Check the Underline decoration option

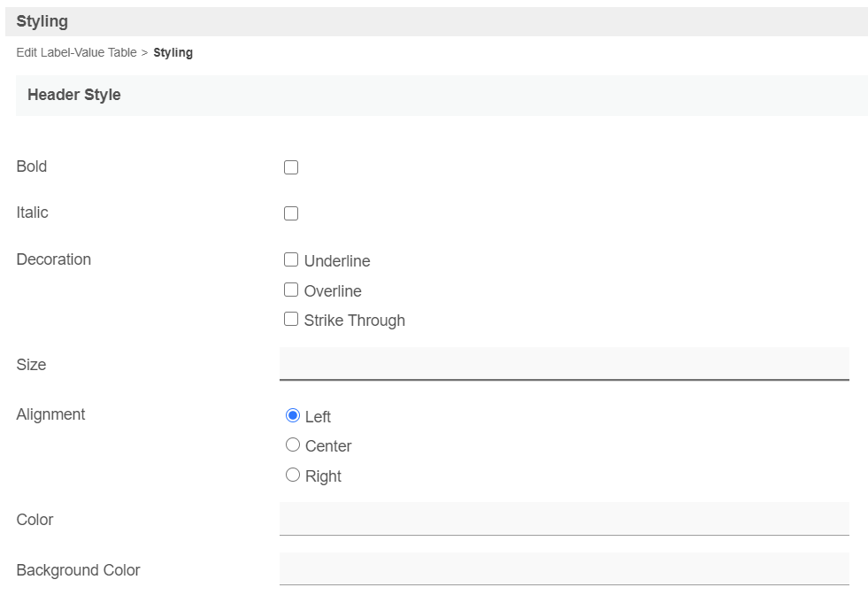click(x=291, y=260)
